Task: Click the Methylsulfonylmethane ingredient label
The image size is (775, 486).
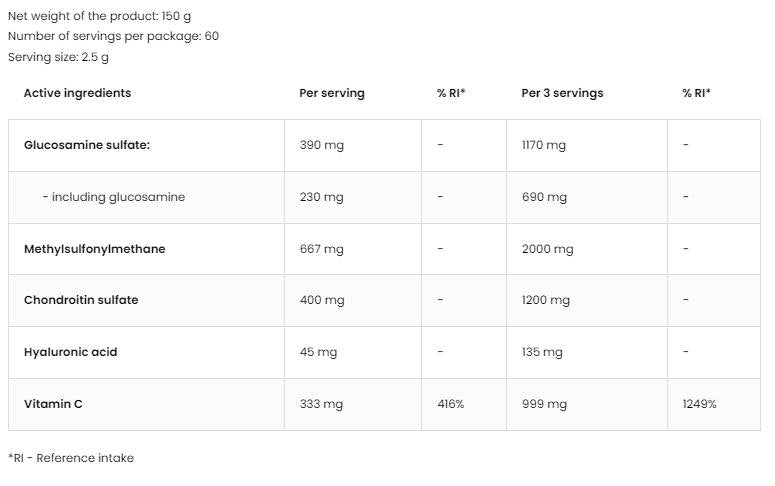Action: tap(94, 249)
